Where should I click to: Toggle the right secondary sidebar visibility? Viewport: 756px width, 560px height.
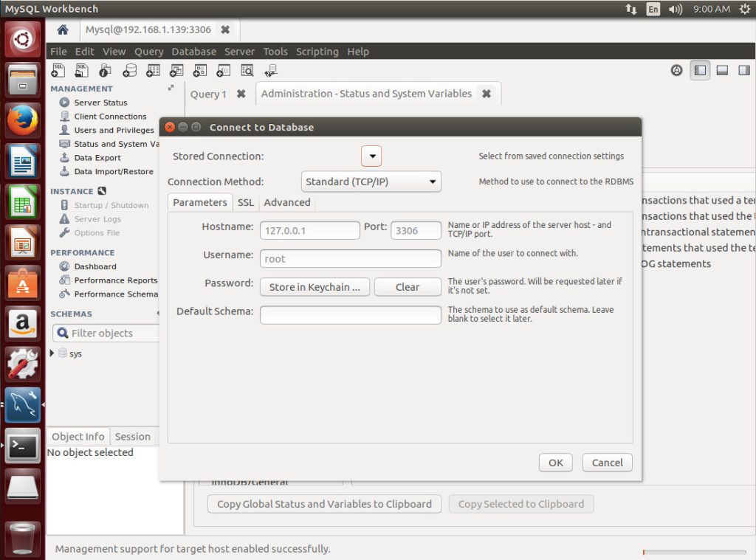pyautogui.click(x=743, y=71)
